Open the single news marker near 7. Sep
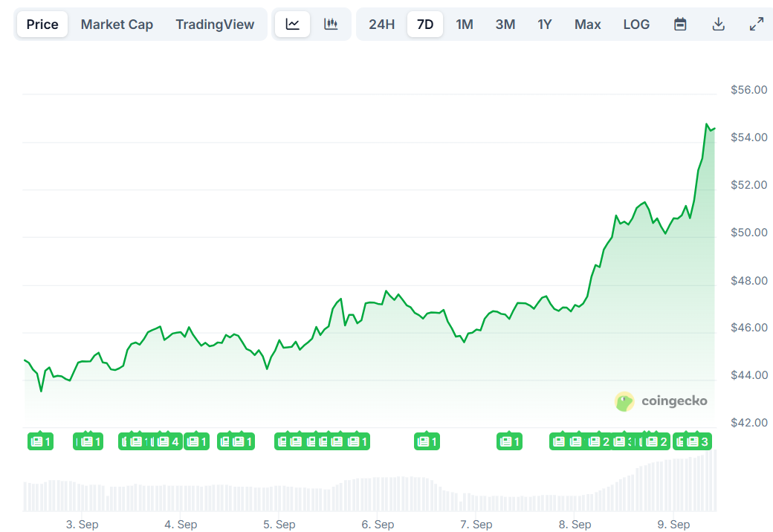The height and width of the screenshot is (532, 773). (509, 441)
